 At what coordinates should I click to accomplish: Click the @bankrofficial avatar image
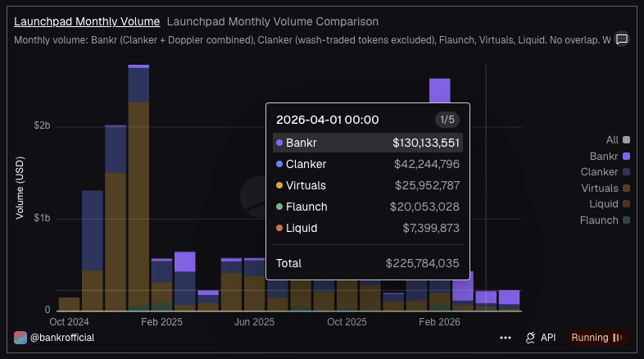[20, 338]
